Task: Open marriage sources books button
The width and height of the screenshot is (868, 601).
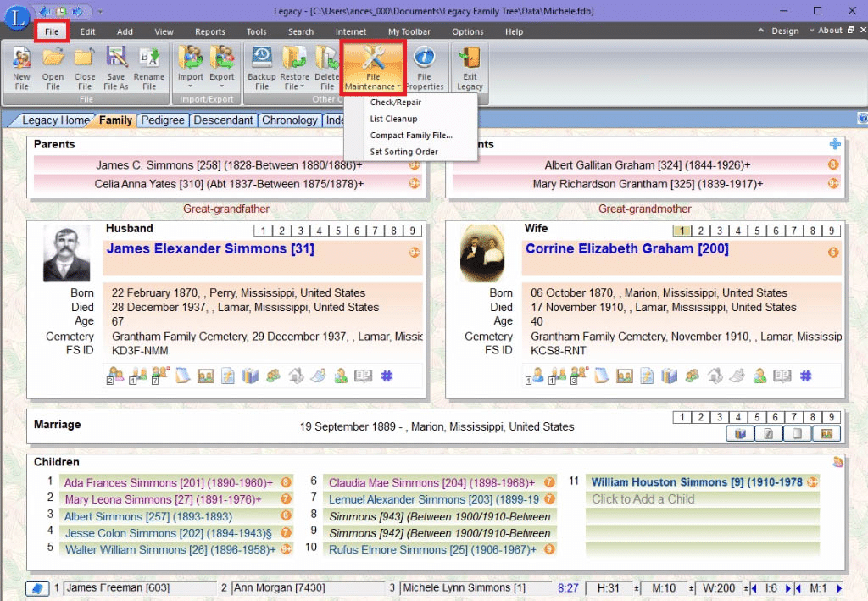Action: 740,434
